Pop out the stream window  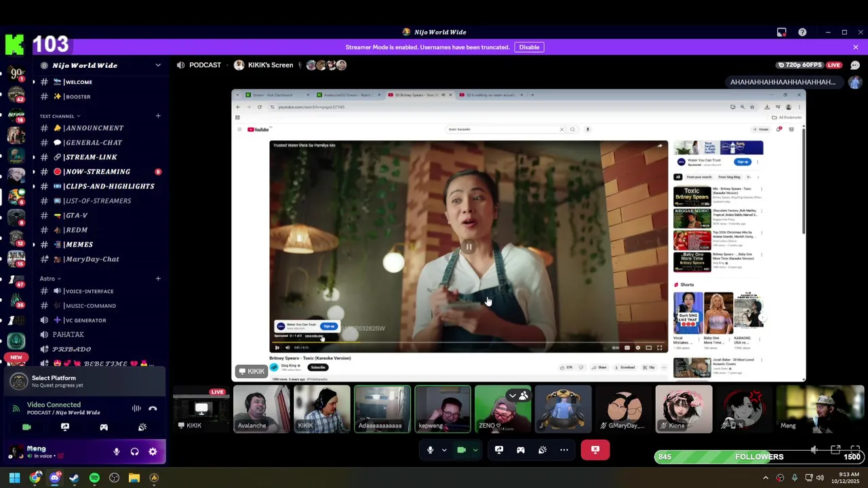pyautogui.click(x=835, y=449)
